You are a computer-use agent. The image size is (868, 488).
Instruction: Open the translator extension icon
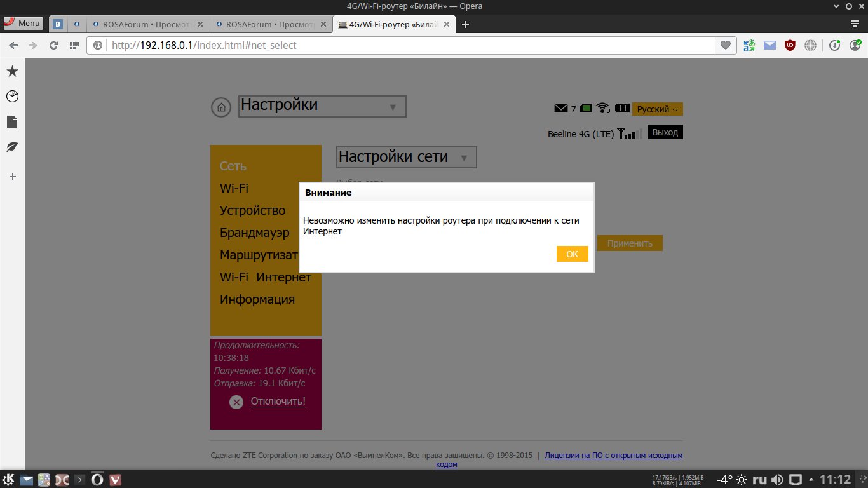click(750, 46)
